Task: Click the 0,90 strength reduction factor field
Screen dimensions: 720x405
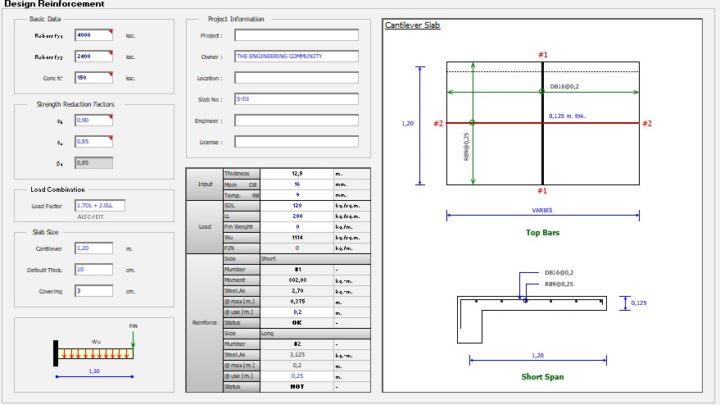Action: [x=94, y=120]
